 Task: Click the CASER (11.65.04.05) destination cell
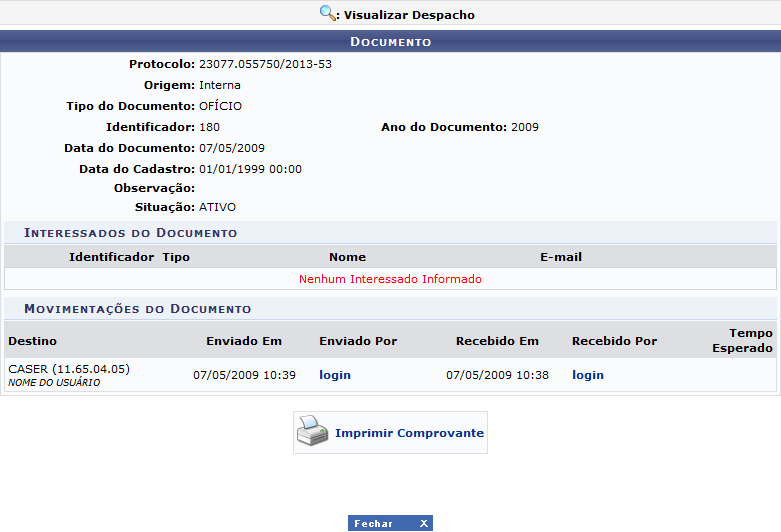(69, 369)
